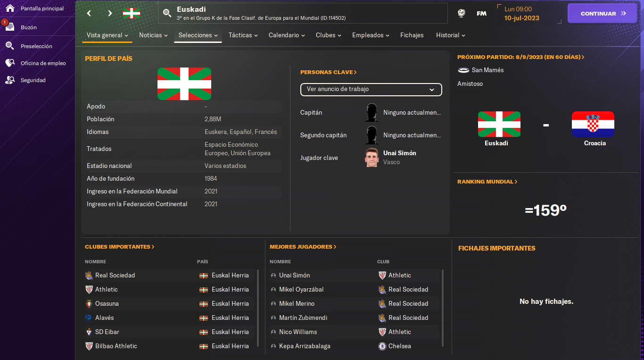The height and width of the screenshot is (360, 644).
Task: Open the Preselección magnifier icon
Action: (x=10, y=46)
